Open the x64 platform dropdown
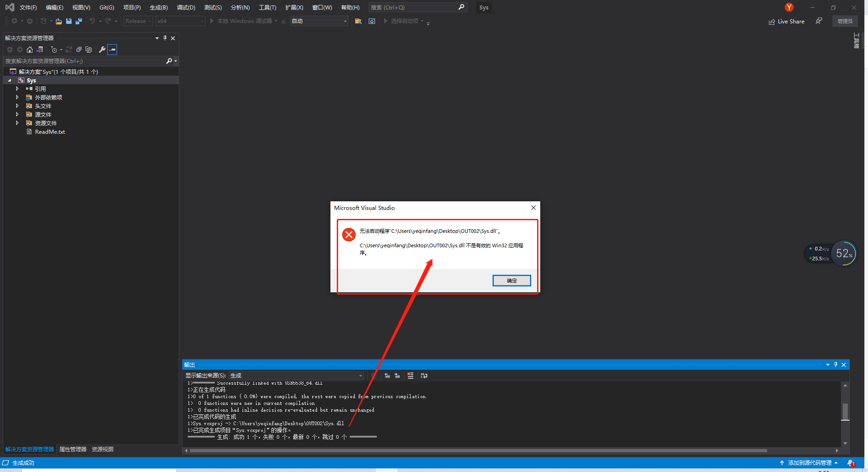This screenshot has height=472, width=868. 180,21
